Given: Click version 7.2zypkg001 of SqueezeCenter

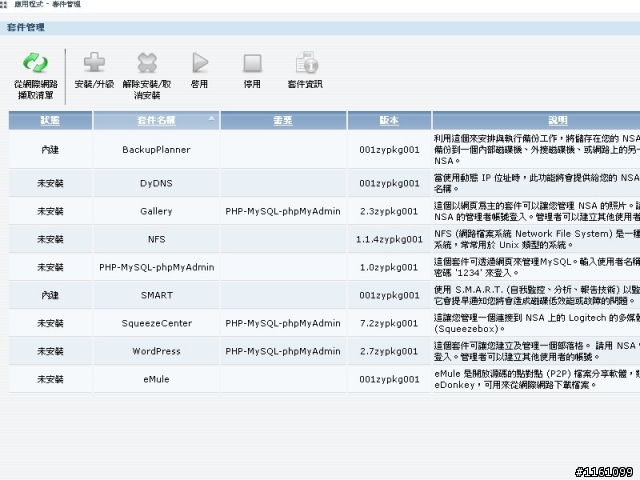Looking at the screenshot, I should click(389, 323).
